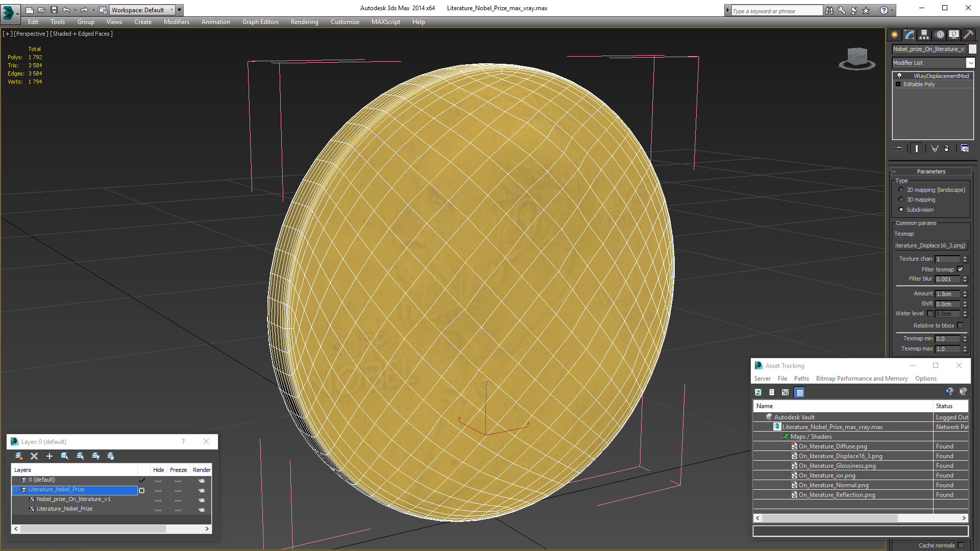Viewport: 980px width, 551px height.
Task: Add selected objects to layer plus icon
Action: click(50, 456)
